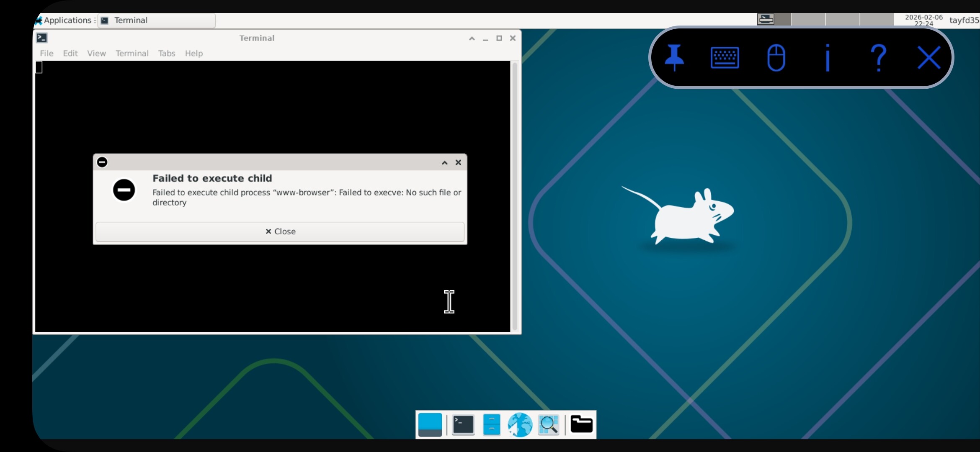This screenshot has height=452, width=980.
Task: Open Application Finder magnifier icon in dock
Action: coord(549,425)
